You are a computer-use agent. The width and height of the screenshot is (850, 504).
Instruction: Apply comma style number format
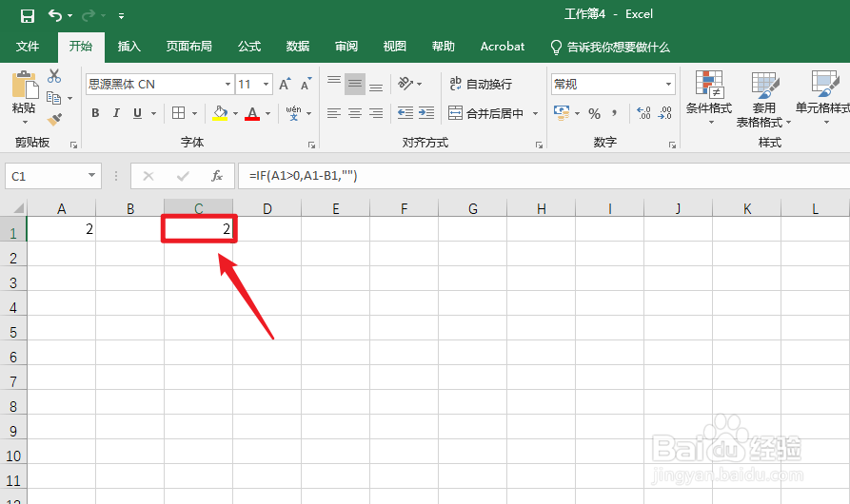tap(614, 114)
